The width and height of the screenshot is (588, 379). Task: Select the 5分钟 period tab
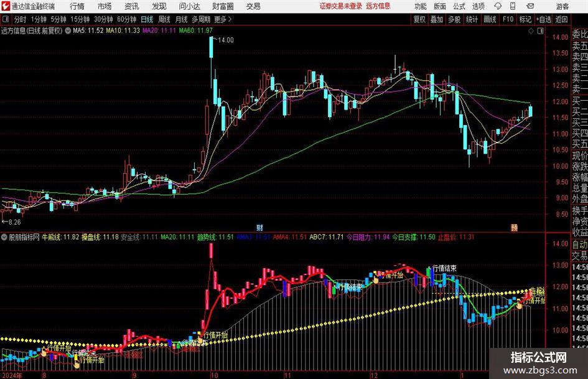58,19
